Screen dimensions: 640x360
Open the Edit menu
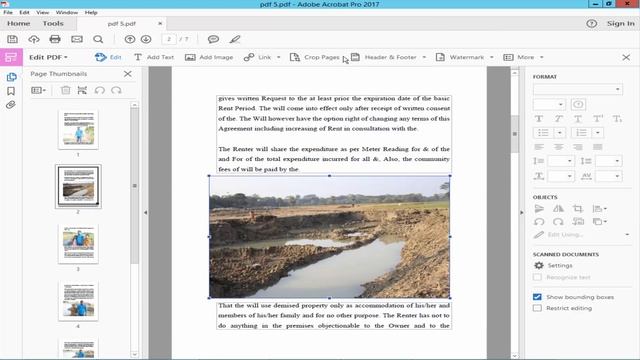tap(24, 13)
